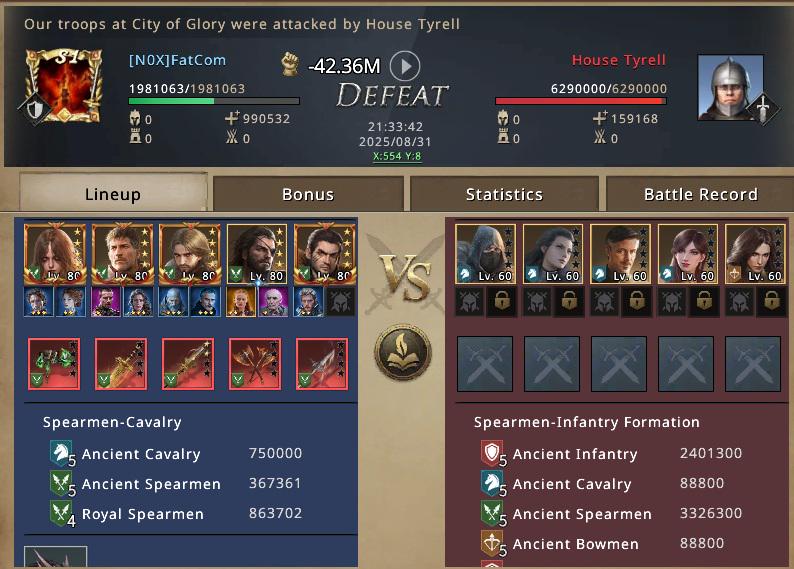Select the green claw weapon icon

[x=54, y=364]
